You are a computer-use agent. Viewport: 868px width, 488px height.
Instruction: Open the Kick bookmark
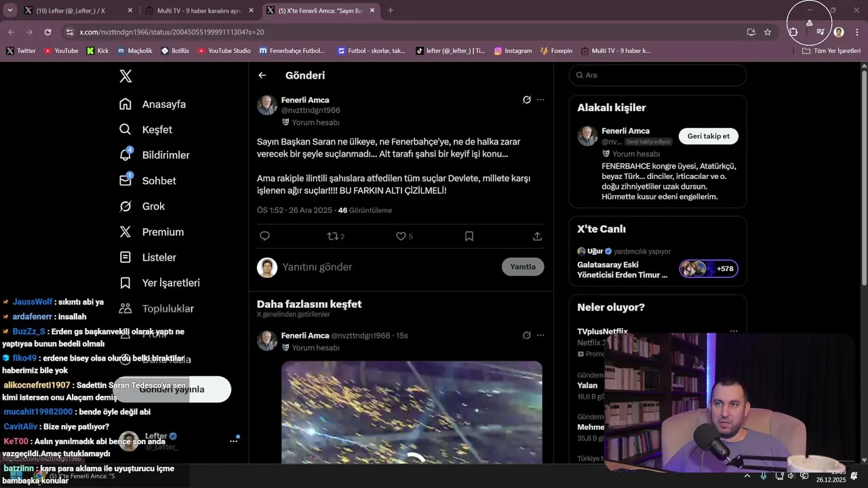tap(98, 51)
